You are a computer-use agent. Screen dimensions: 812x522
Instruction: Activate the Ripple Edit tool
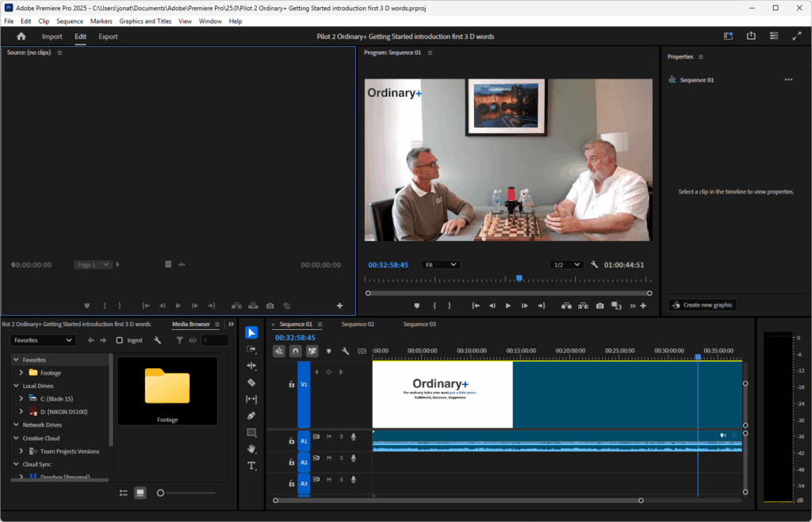click(251, 366)
